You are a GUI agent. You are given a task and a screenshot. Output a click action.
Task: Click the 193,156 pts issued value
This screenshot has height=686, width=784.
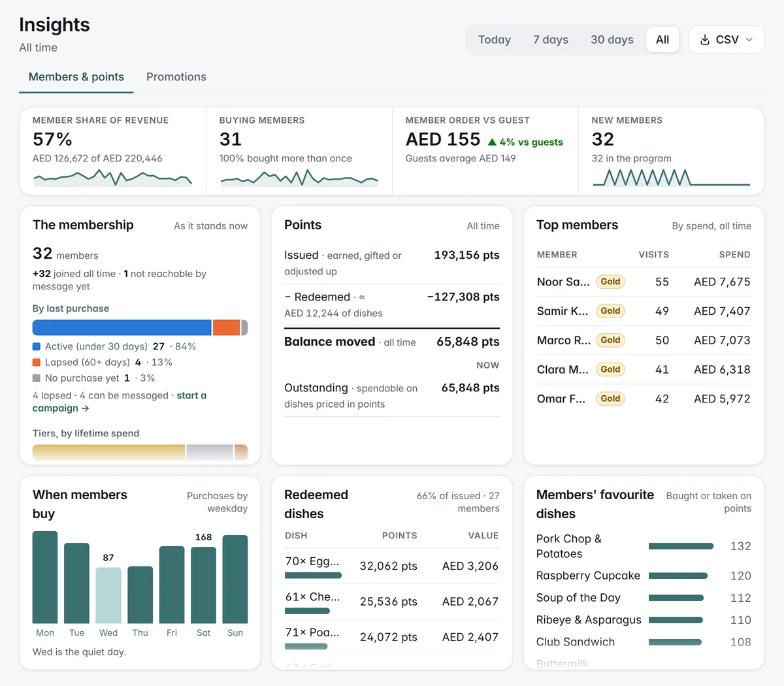click(x=466, y=255)
